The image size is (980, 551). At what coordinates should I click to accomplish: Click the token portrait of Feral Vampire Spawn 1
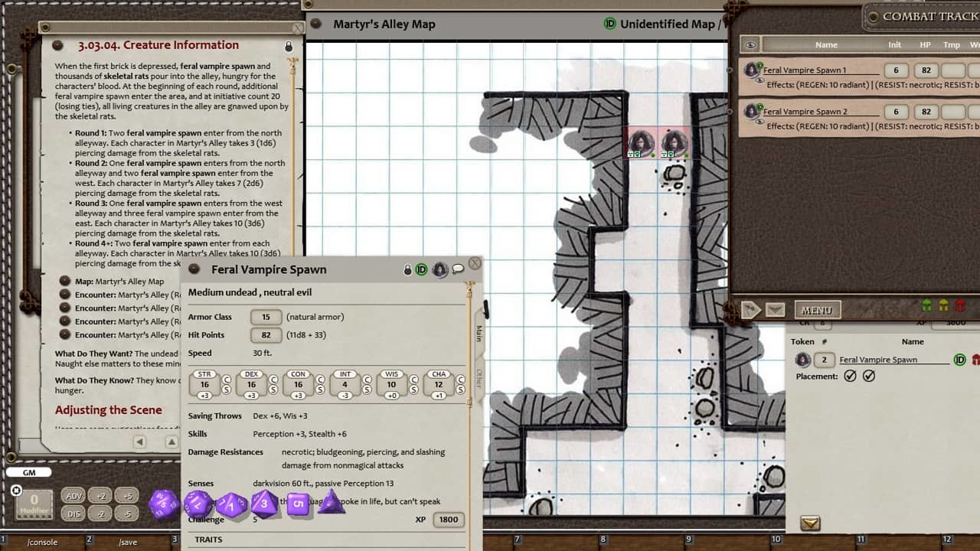click(x=751, y=69)
